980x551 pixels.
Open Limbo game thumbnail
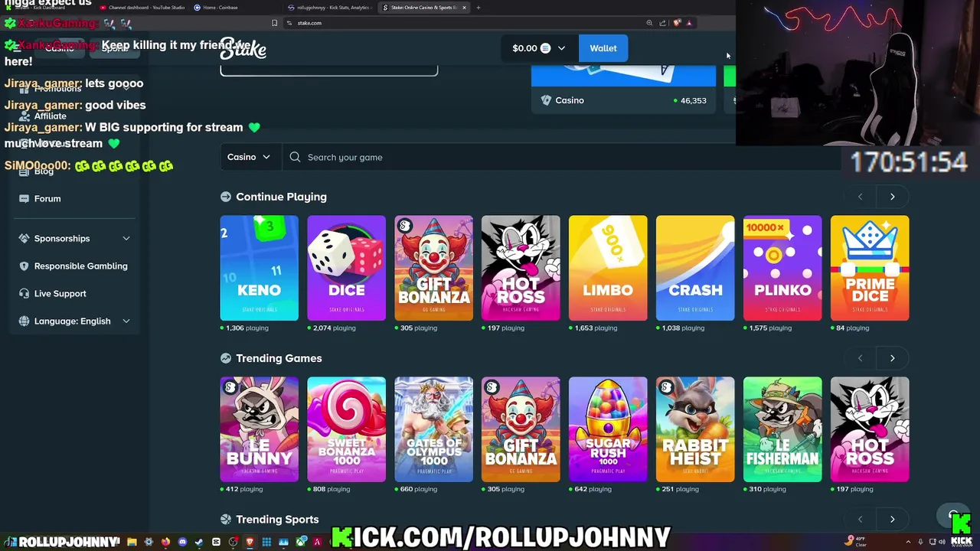click(x=608, y=268)
